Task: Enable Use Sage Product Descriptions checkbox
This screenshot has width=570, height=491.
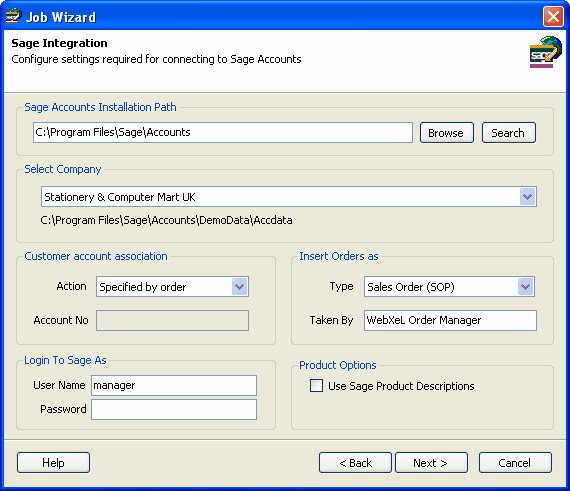Action: coord(316,386)
